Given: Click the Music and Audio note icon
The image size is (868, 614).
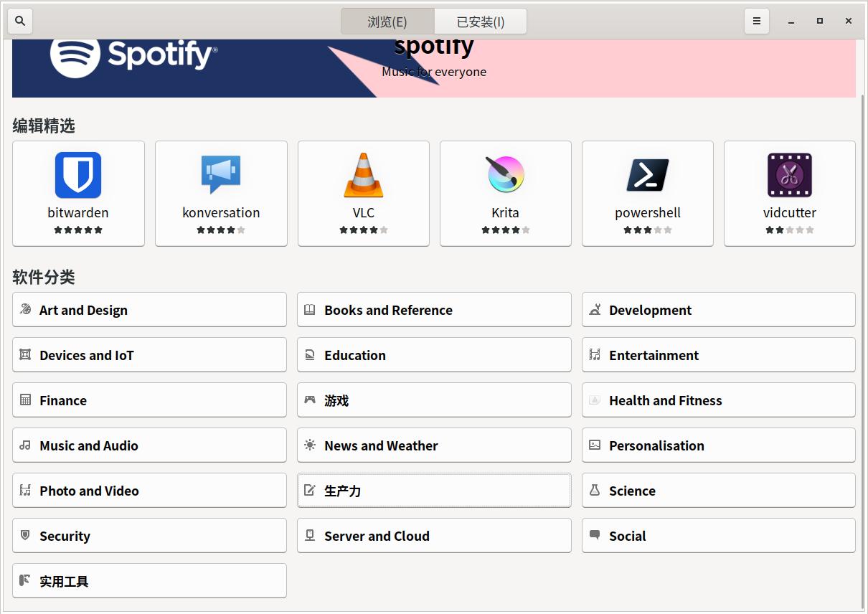Looking at the screenshot, I should click(25, 445).
